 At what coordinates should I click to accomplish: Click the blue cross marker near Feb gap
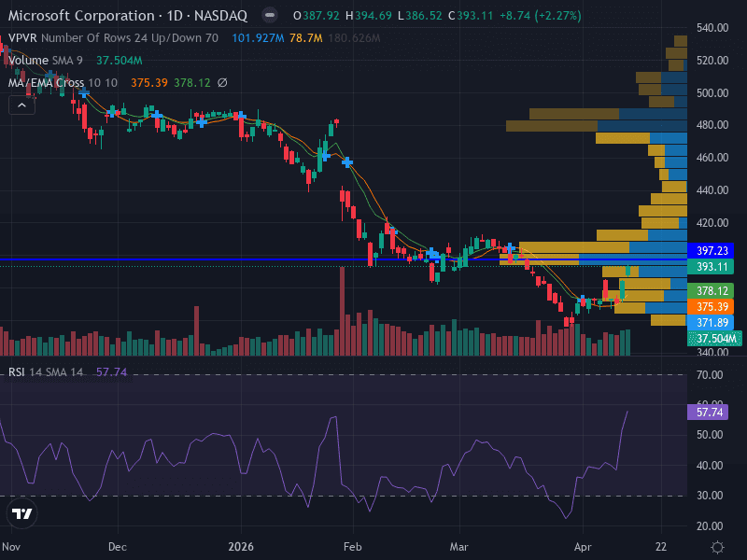pos(347,162)
